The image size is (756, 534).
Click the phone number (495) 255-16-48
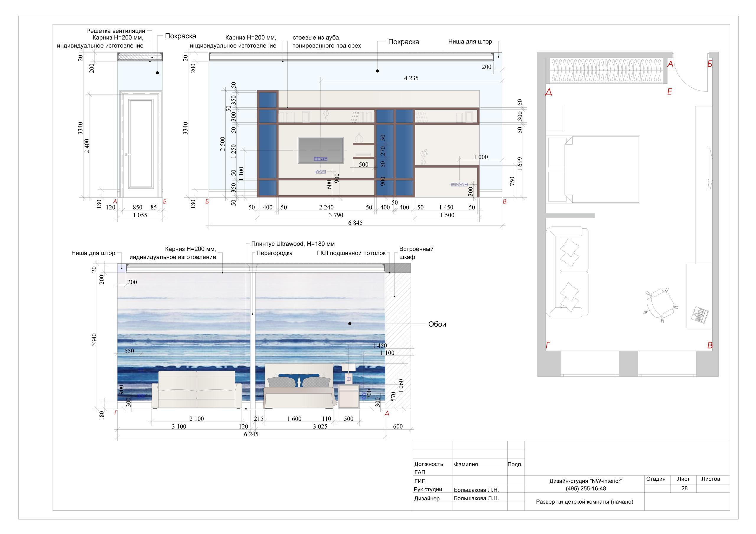click(x=585, y=489)
